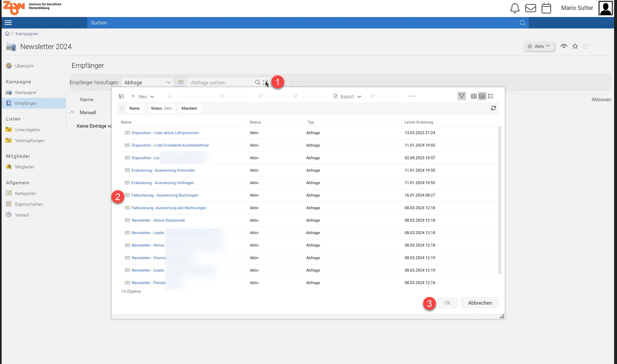Toggle the filter funnel button

pos(462,96)
